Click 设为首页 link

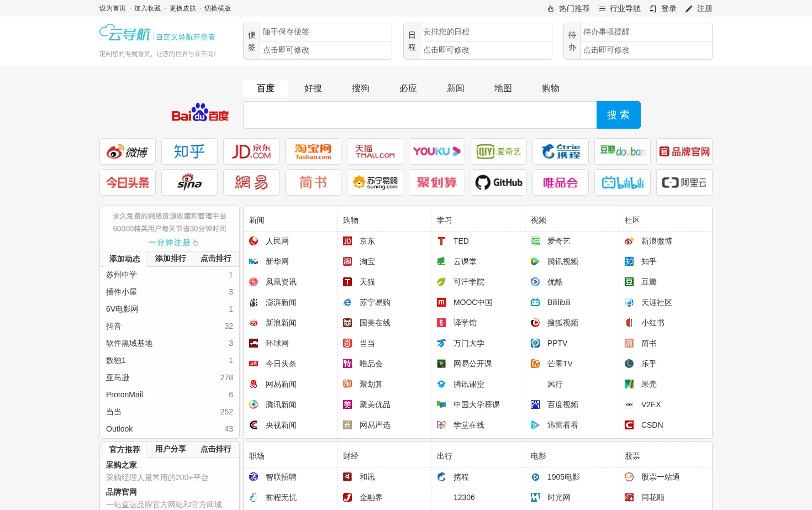113,8
